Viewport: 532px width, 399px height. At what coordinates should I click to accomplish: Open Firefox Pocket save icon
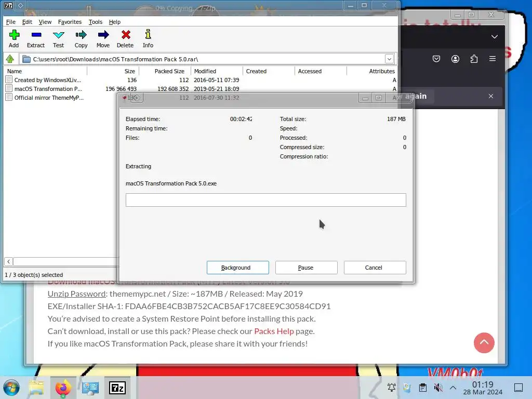[x=436, y=59]
